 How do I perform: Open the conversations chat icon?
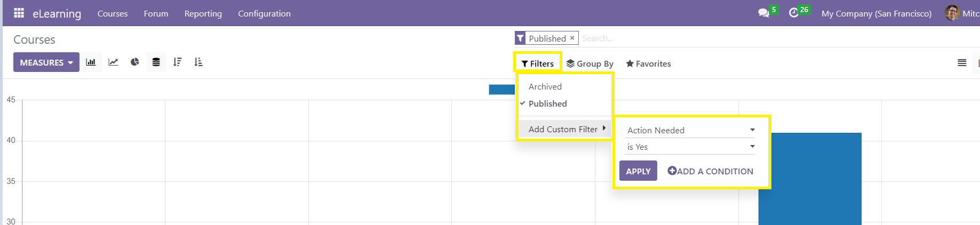tap(763, 13)
